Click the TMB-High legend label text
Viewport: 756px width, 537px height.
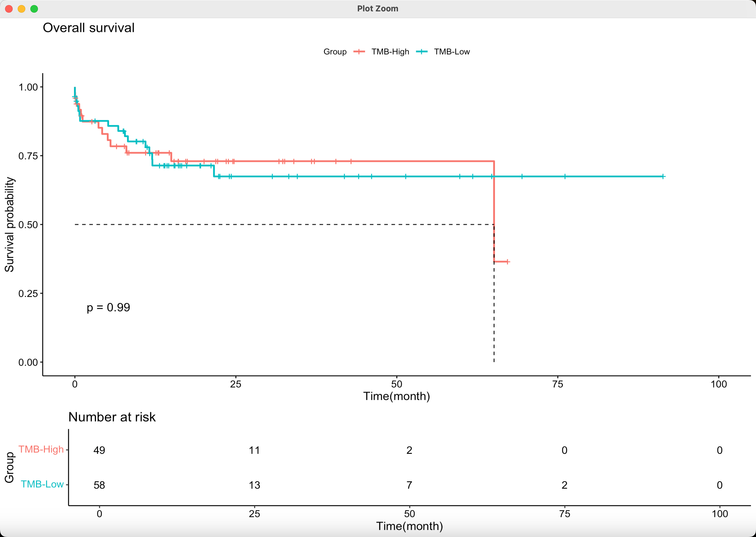pyautogui.click(x=390, y=52)
